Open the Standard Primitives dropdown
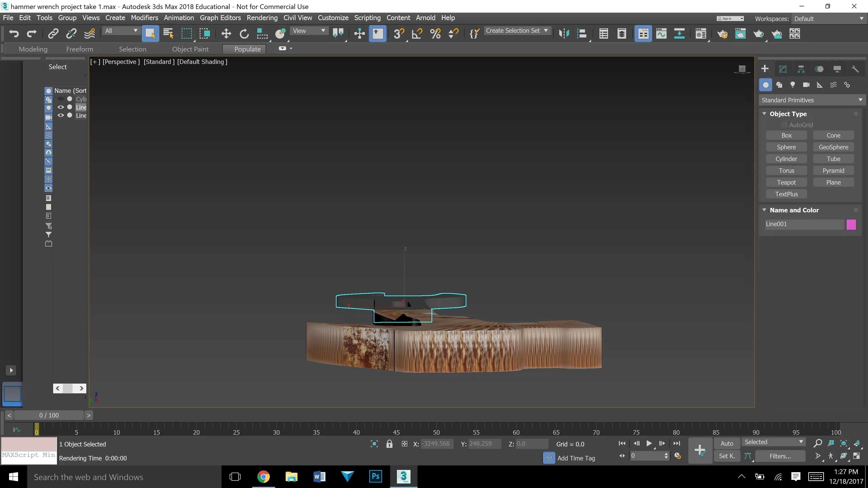The width and height of the screenshot is (868, 488). (812, 100)
